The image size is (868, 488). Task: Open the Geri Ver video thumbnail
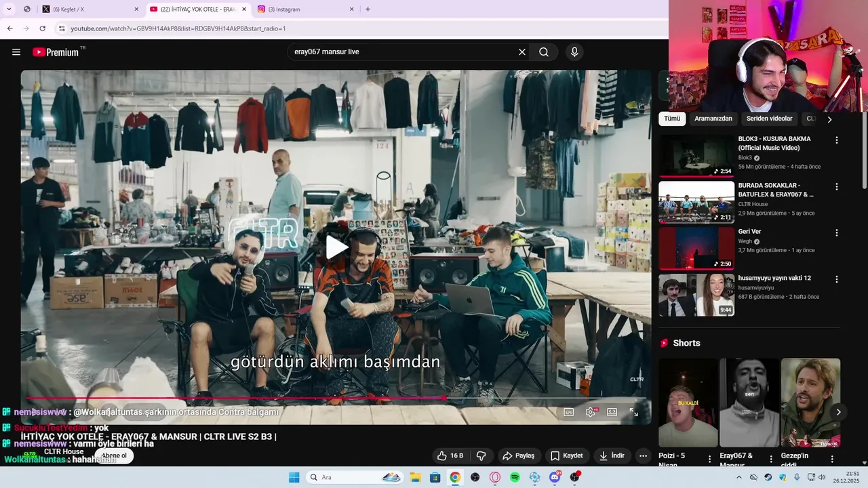[x=696, y=248]
